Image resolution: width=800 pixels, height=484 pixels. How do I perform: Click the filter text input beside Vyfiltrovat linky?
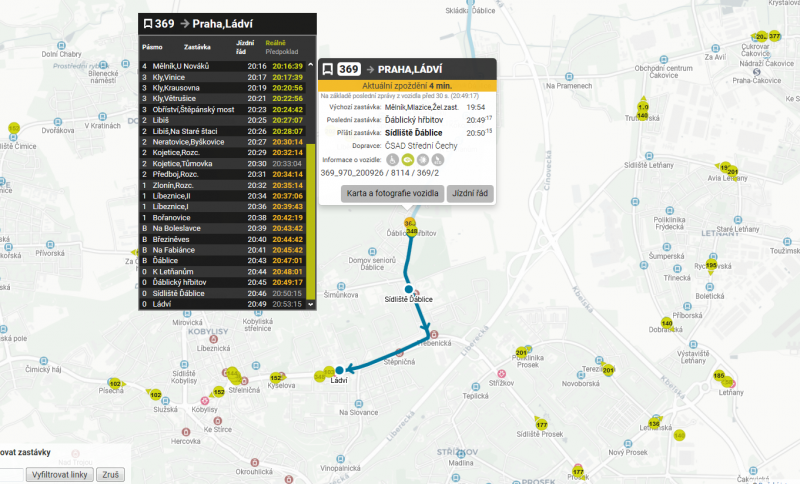(x=11, y=475)
